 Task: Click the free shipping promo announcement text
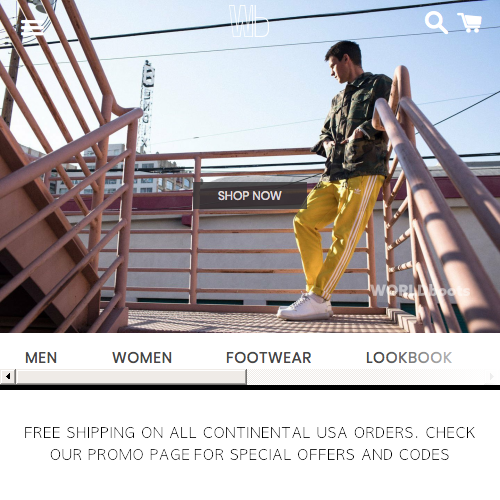click(x=250, y=444)
